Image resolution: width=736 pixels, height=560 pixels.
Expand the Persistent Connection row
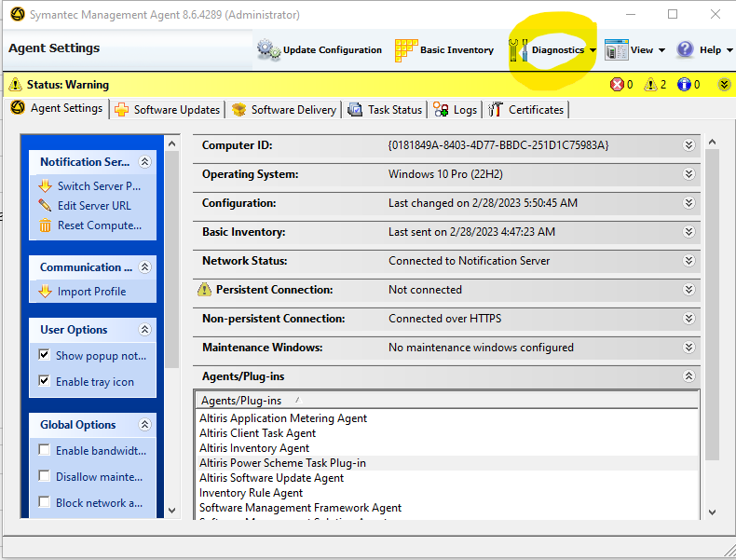688,290
